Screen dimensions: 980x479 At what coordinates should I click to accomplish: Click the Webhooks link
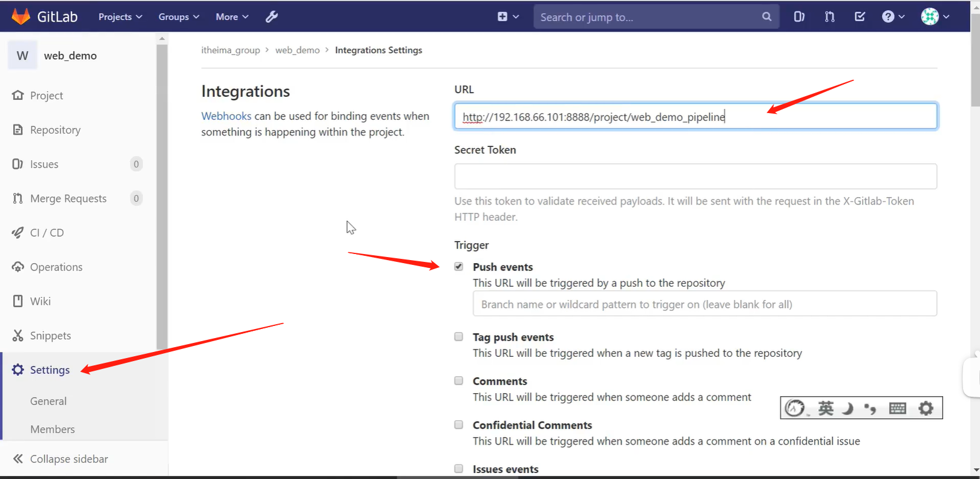[226, 116]
